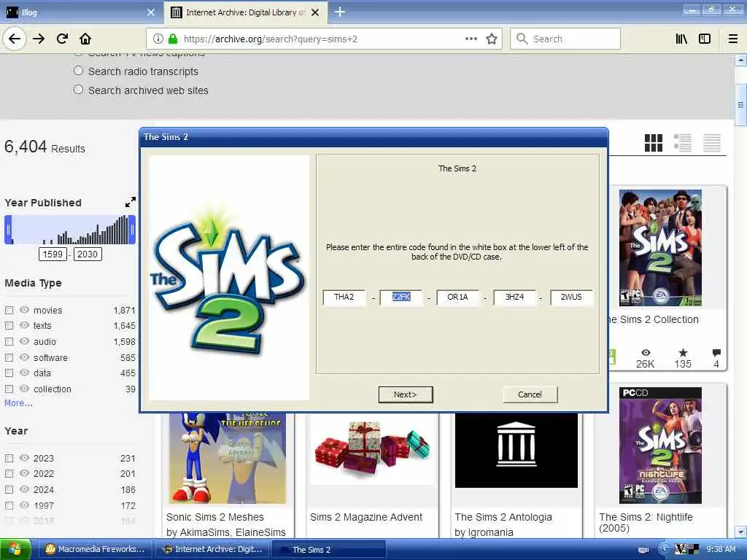747x560 pixels.
Task: Click the views eye icon showing 26K
Action: pos(646,353)
